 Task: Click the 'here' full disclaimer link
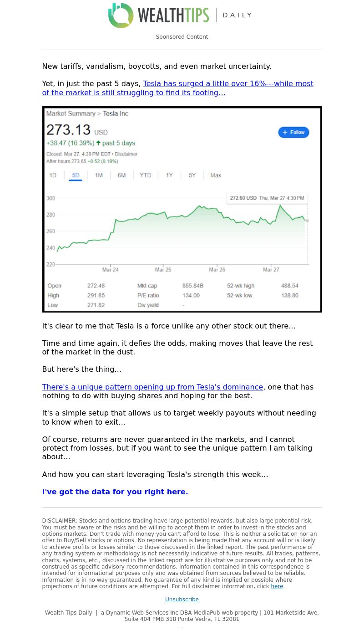point(277,586)
